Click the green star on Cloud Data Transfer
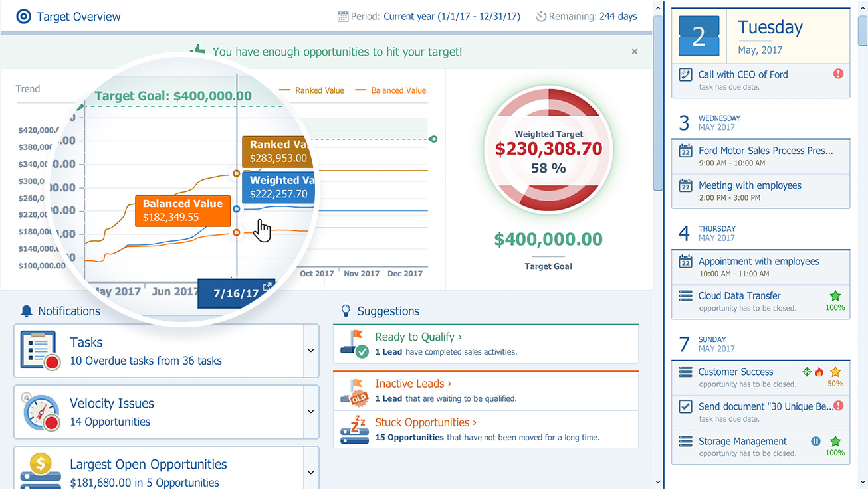The height and width of the screenshot is (490, 868). 835,296
